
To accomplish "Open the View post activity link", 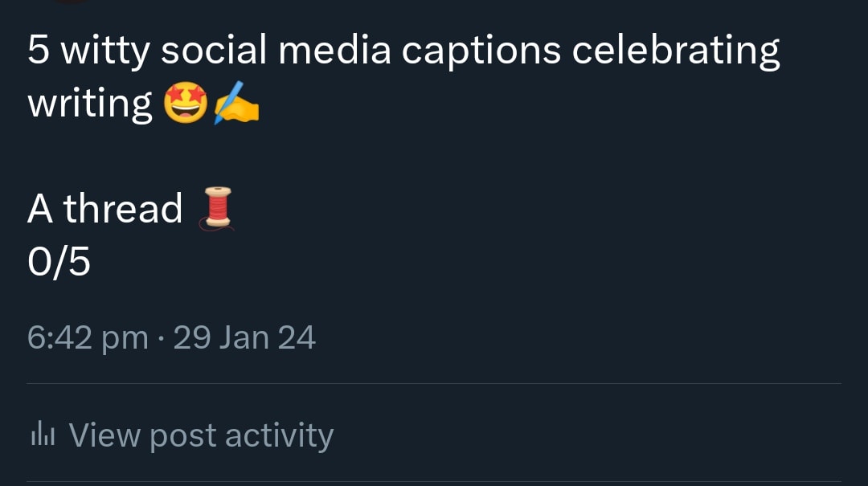I will click(x=200, y=435).
